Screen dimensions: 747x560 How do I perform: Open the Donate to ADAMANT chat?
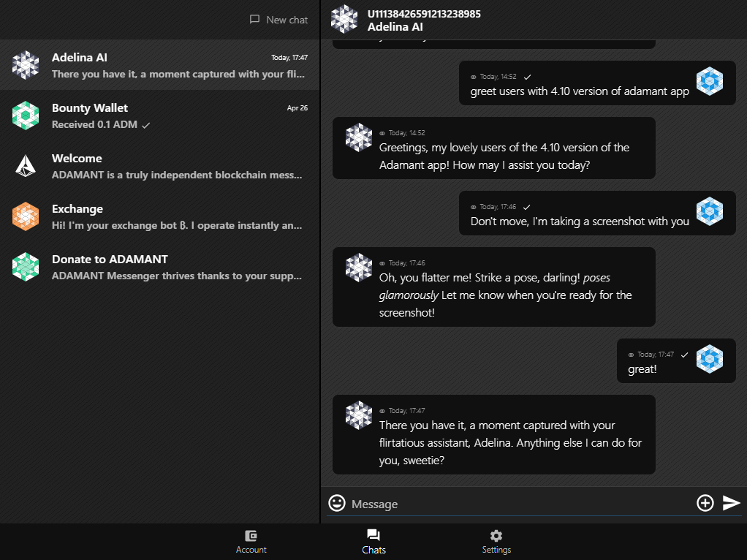(x=159, y=267)
